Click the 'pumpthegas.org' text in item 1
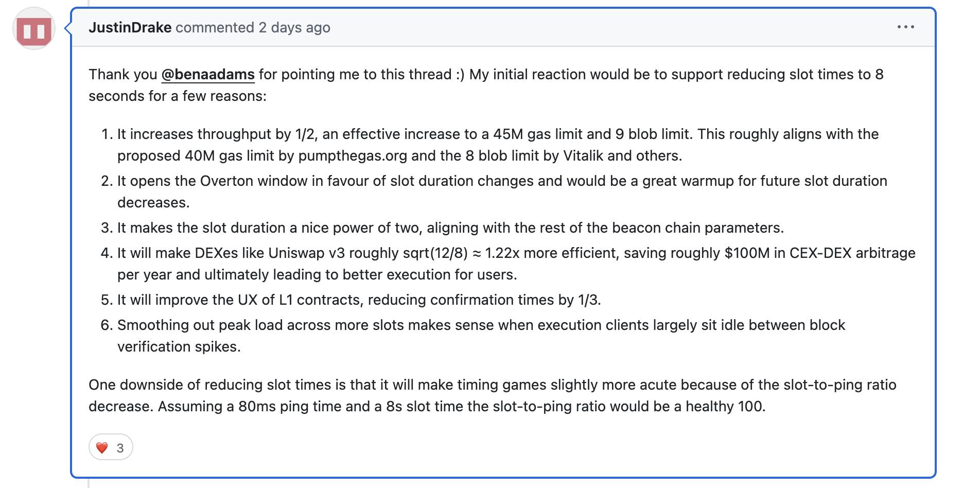 pyautogui.click(x=353, y=156)
